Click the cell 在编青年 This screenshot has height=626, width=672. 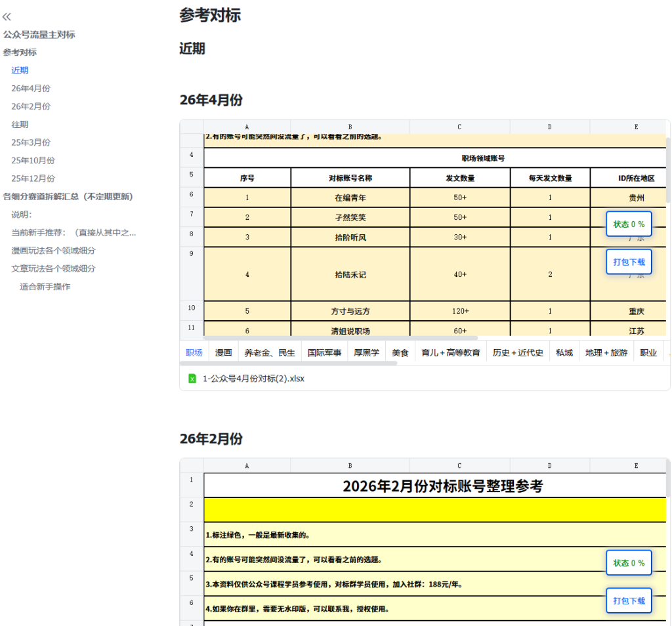pos(350,198)
